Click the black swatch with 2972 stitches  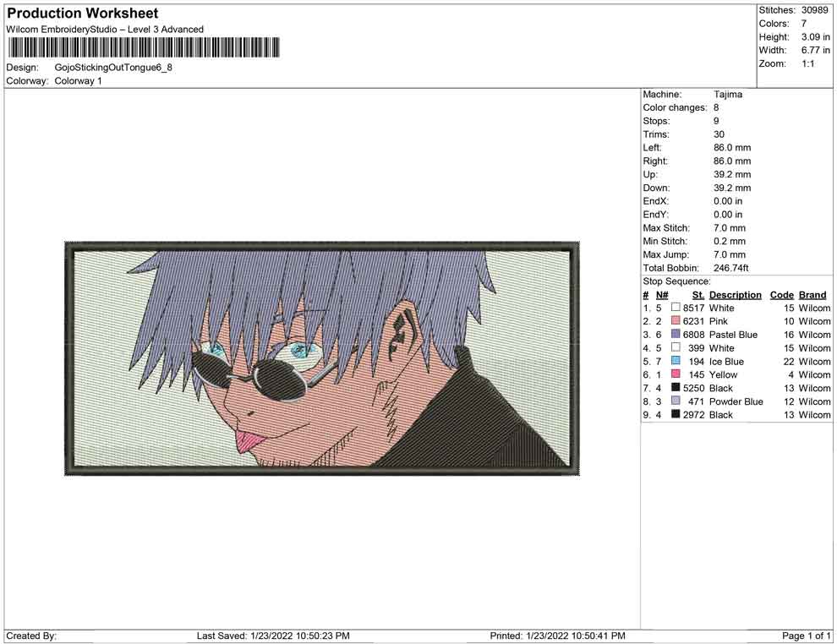click(676, 414)
